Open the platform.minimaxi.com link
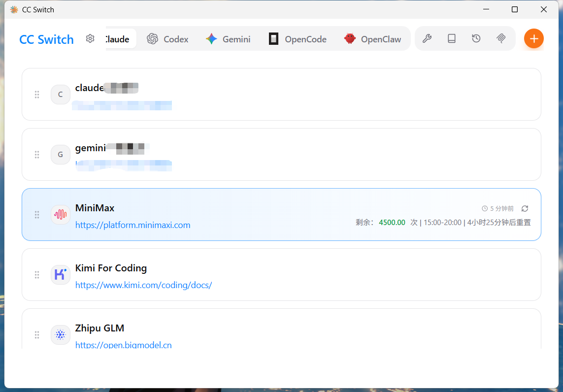Image resolution: width=563 pixels, height=392 pixels. coord(132,225)
